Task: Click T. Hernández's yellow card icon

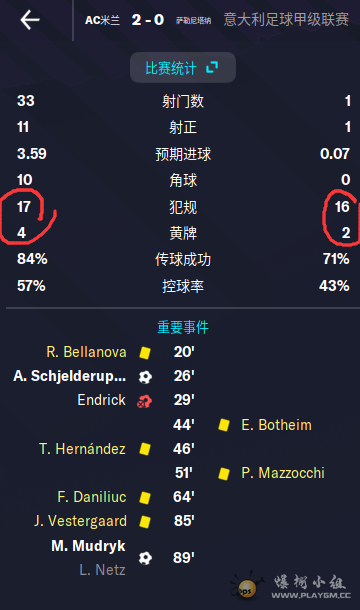Action: 145,449
